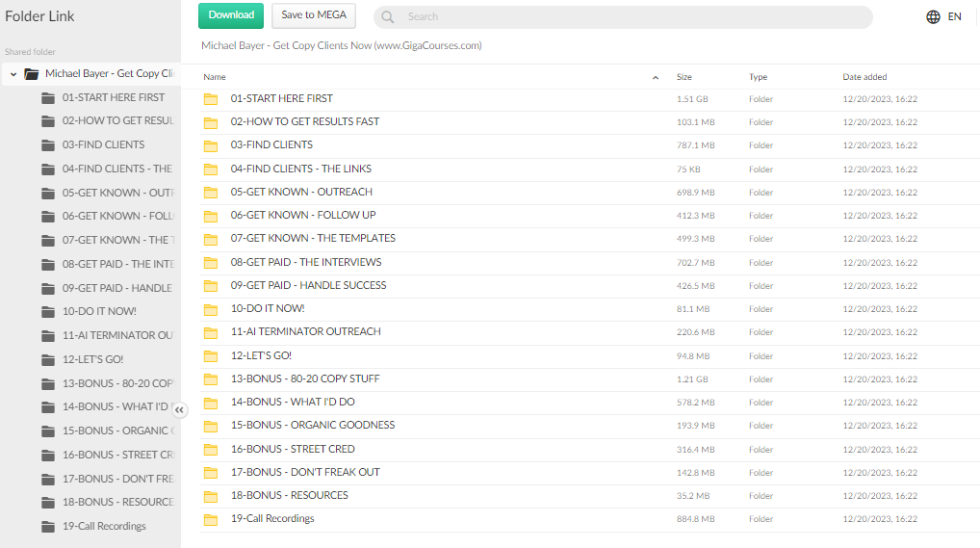This screenshot has width=980, height=548.
Task: Open the globe language selector icon
Action: (933, 17)
